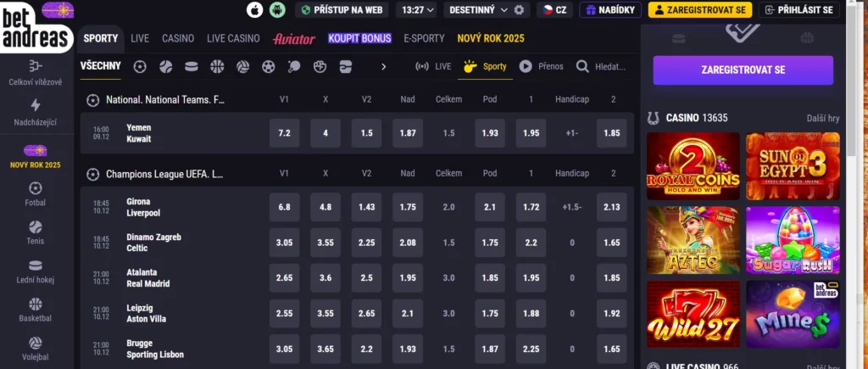The height and width of the screenshot is (369, 868).
Task: Expand more sports with the right chevron
Action: pyautogui.click(x=383, y=66)
